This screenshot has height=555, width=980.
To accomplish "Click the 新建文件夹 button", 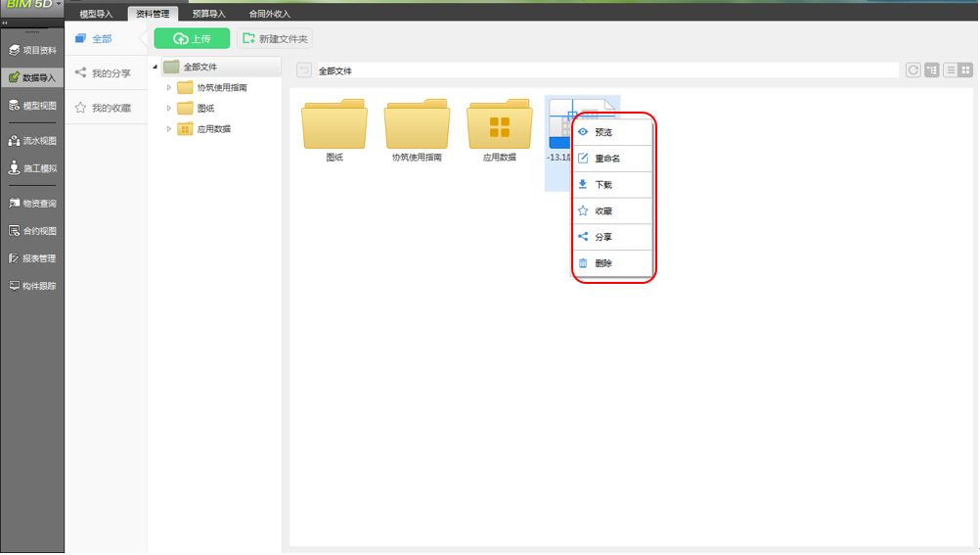I will 275,38.
